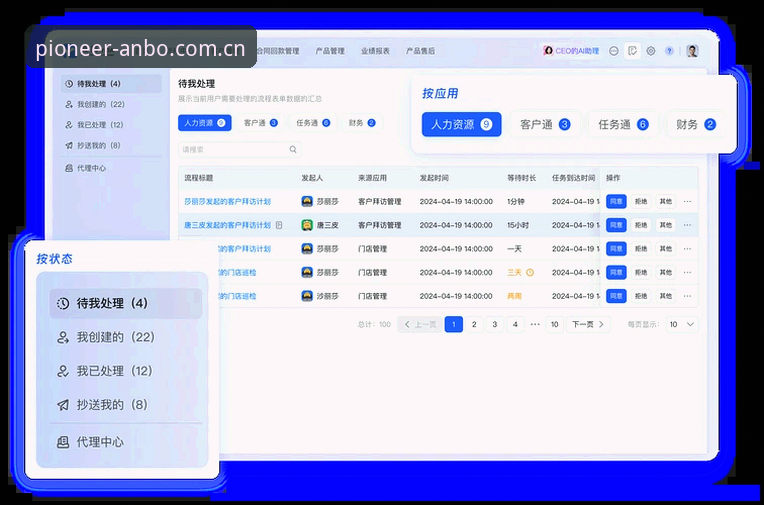Click 其他 in the 1分钟 row
The height and width of the screenshot is (505, 764).
[x=666, y=201]
